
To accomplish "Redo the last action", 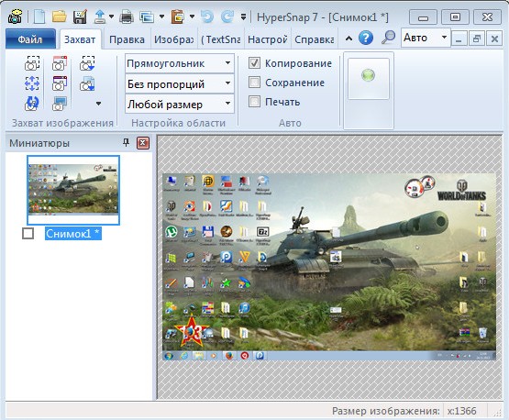I will coord(227,17).
